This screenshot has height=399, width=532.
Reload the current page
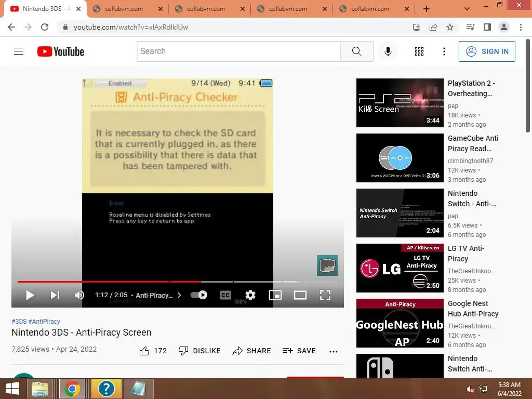click(x=45, y=27)
